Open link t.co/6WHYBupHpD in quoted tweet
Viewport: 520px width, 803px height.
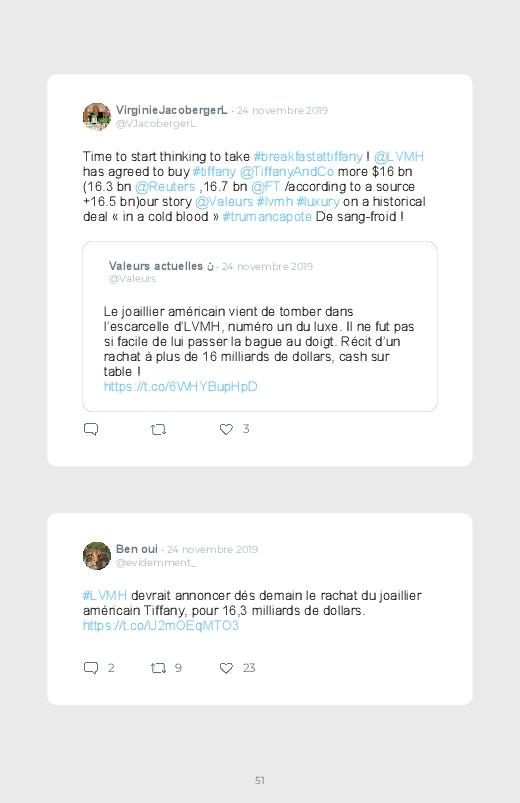click(x=180, y=387)
